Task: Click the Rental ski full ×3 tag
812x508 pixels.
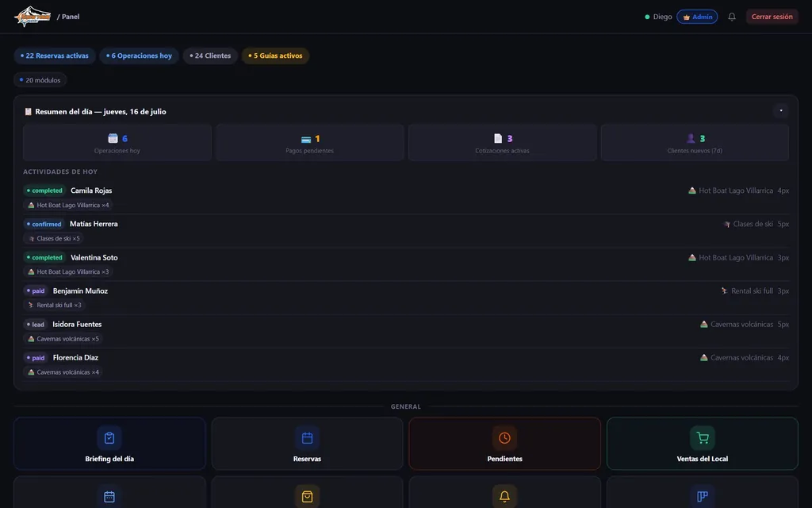Action: [55, 306]
